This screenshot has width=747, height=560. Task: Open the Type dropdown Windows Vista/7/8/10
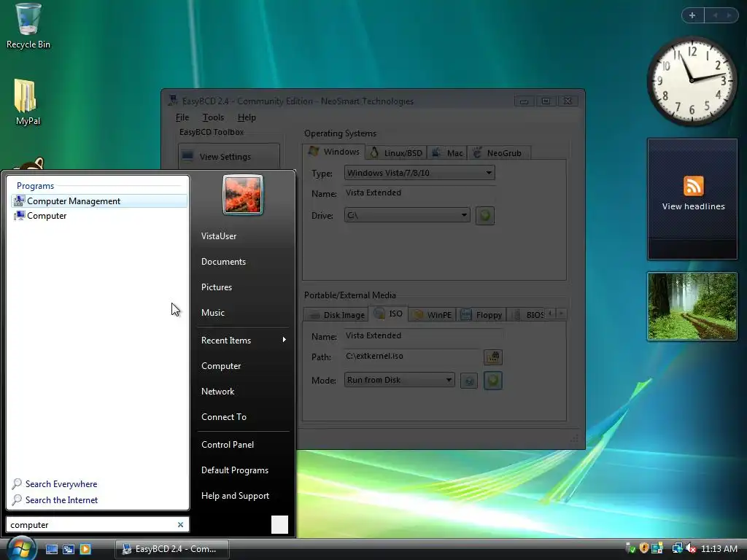click(x=419, y=173)
